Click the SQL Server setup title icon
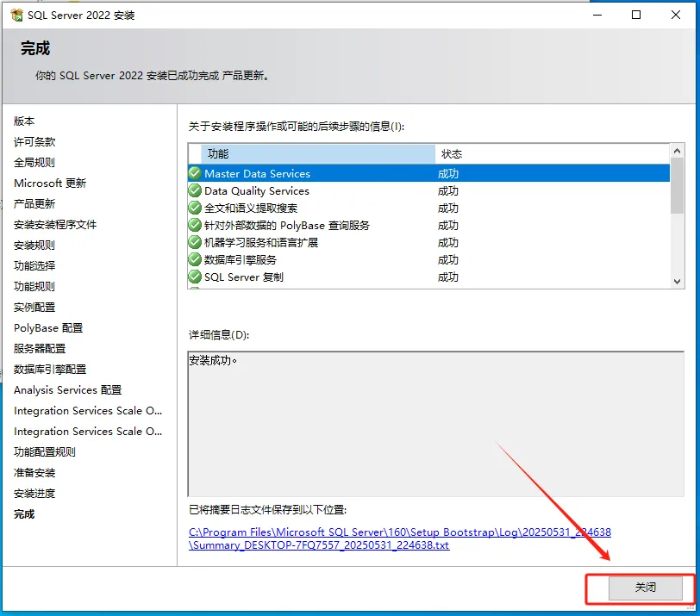 tap(17, 16)
